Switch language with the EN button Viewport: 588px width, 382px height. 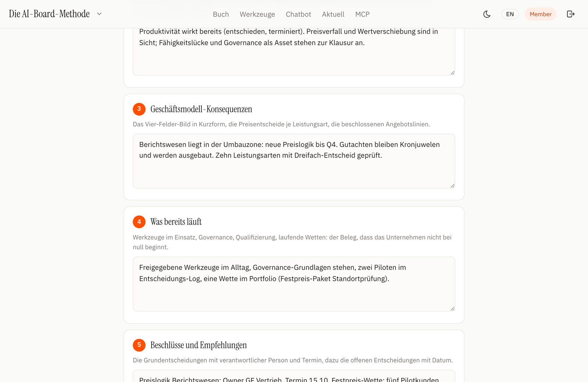[510, 14]
